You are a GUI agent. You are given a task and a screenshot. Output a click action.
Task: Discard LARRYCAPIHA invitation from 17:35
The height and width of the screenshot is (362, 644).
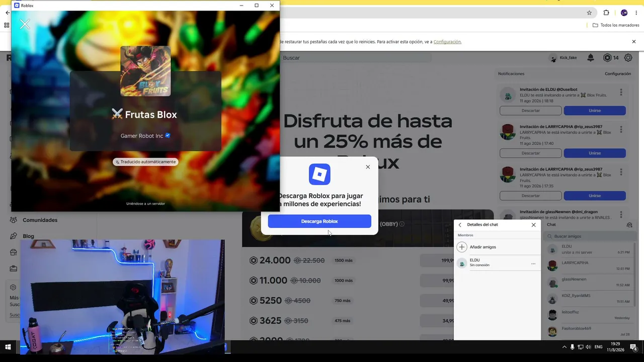pyautogui.click(x=530, y=196)
